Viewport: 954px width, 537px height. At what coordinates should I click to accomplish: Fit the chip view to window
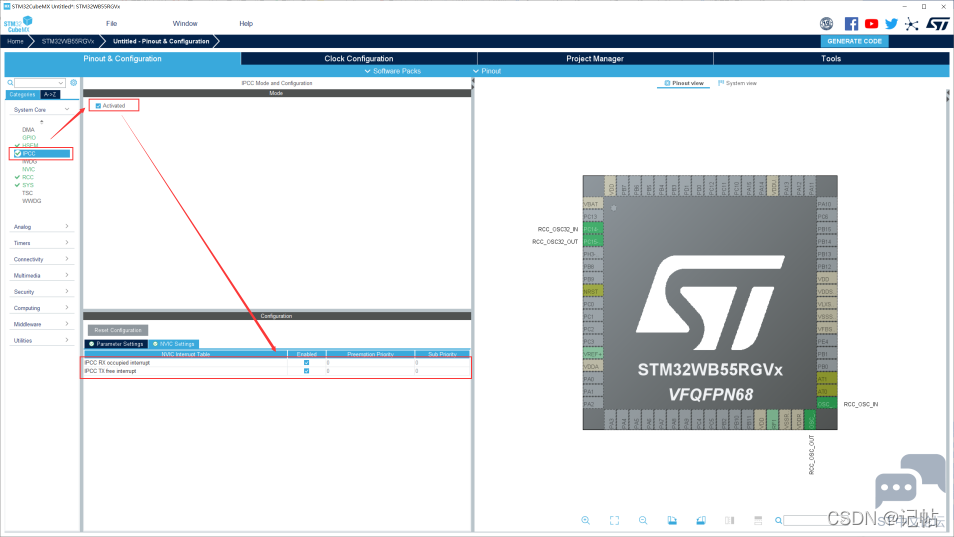pyautogui.click(x=615, y=521)
